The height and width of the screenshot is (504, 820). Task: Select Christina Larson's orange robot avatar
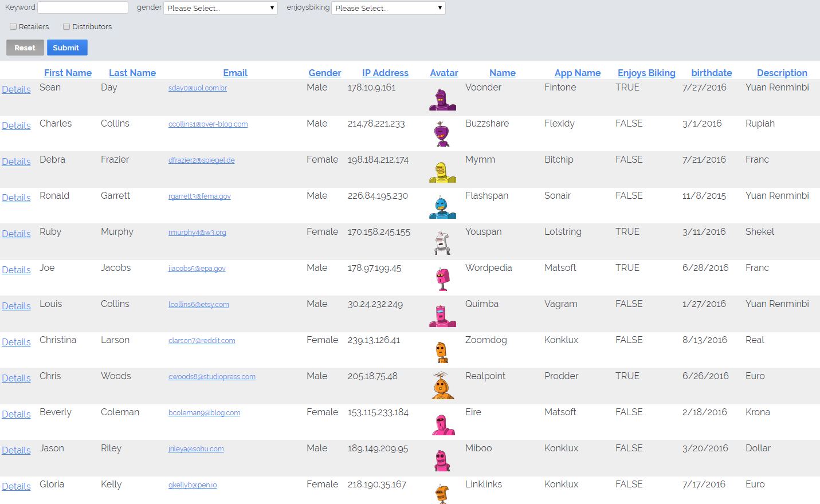point(442,352)
